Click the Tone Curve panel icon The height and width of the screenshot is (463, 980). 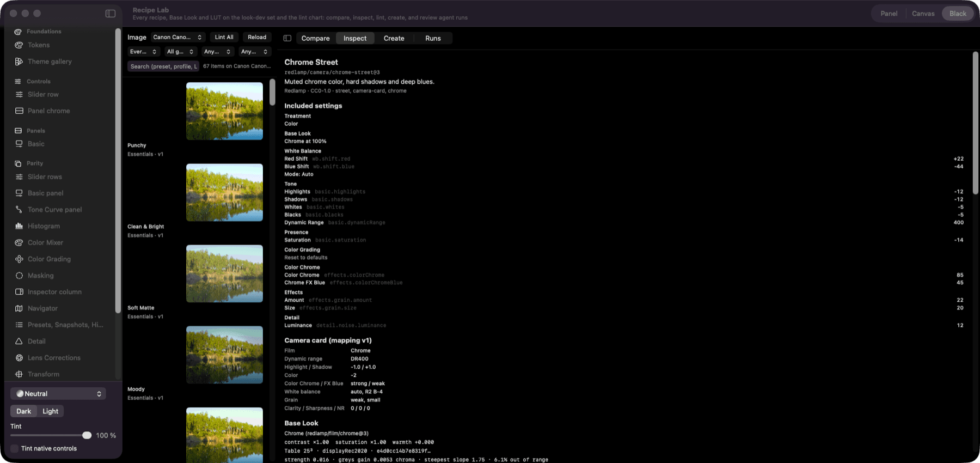click(x=19, y=210)
